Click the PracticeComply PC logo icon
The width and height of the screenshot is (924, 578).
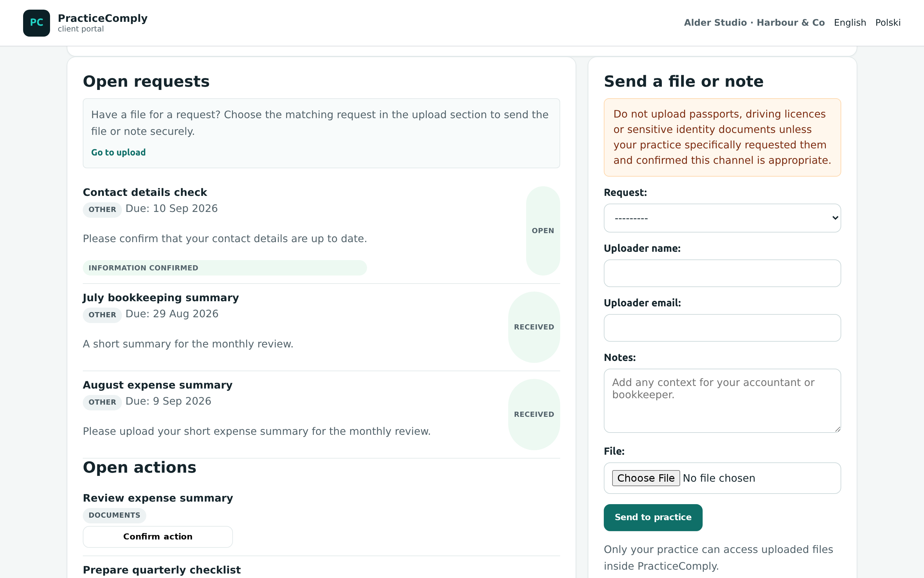tap(36, 23)
